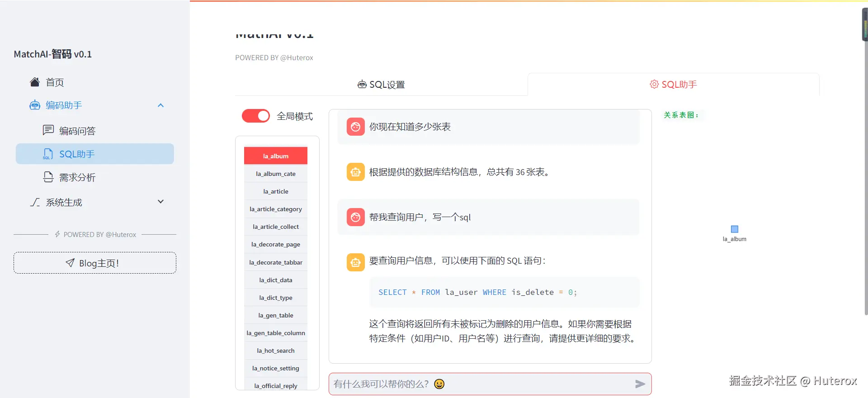Expand the 系统生成 menu chevron
Screen dimensions: 868x398
(160, 202)
